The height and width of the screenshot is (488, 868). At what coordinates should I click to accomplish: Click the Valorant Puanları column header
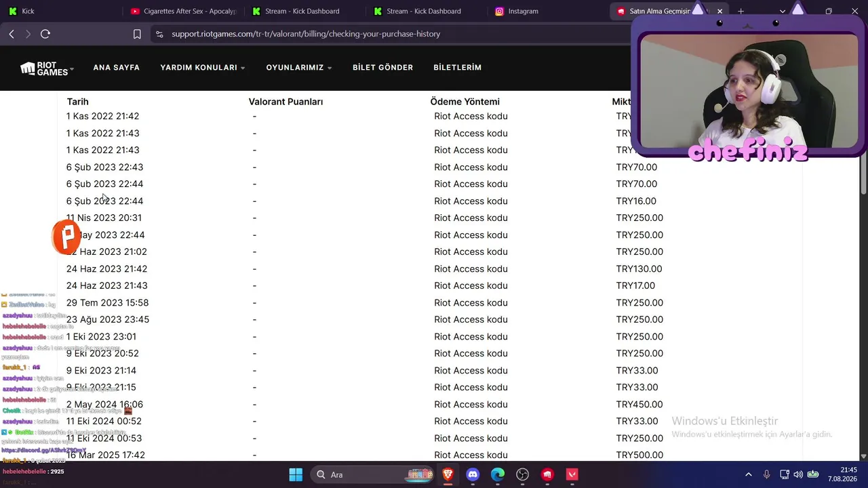tap(285, 102)
